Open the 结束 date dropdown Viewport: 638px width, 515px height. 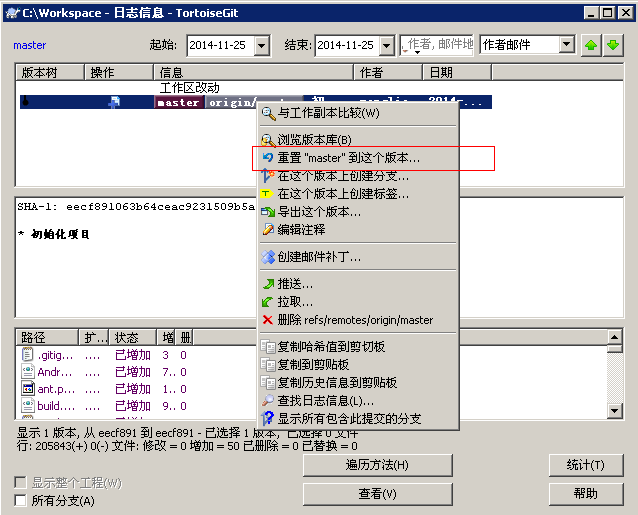[x=388, y=45]
